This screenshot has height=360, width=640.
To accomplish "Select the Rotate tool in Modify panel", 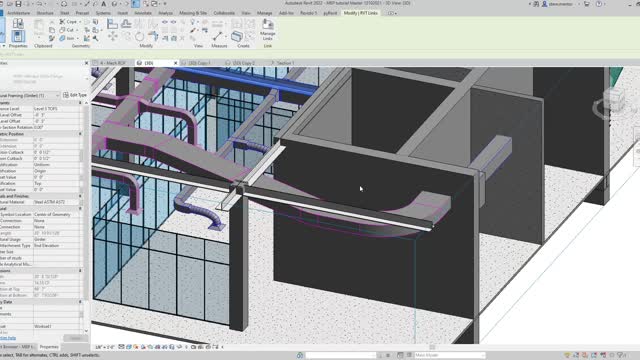I will 139,37.
